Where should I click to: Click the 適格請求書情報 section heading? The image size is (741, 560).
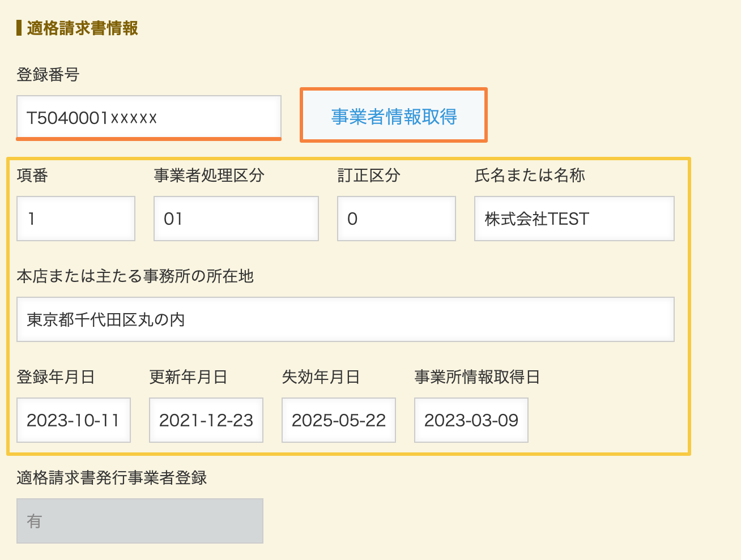click(82, 28)
